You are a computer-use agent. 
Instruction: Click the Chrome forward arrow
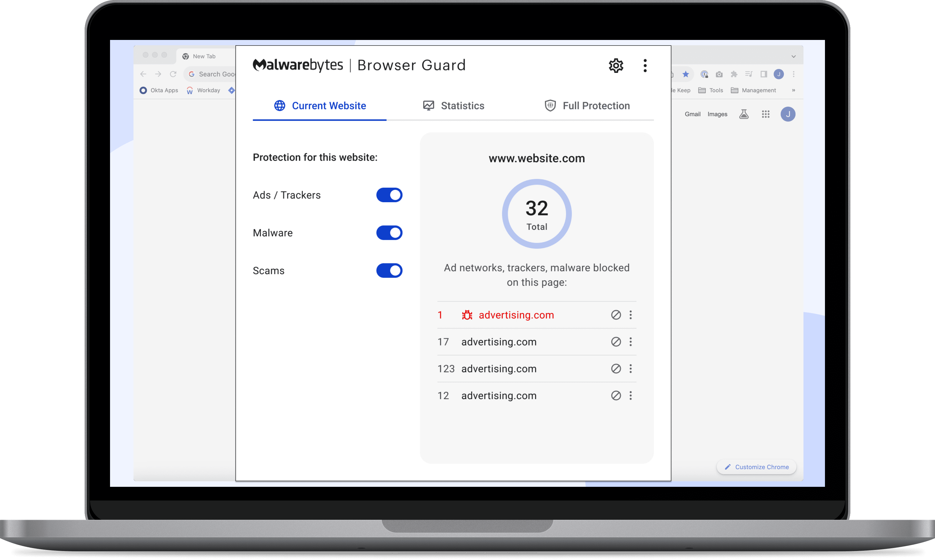(x=158, y=74)
